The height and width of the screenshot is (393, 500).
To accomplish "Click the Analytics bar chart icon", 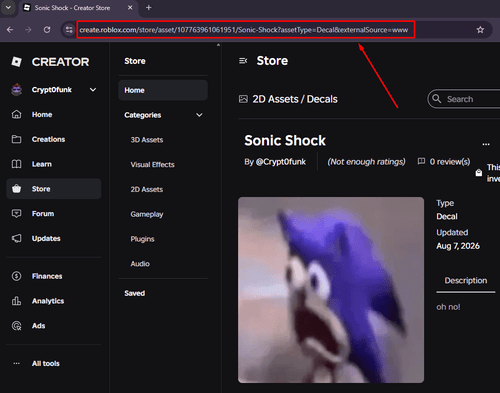I will (16, 301).
